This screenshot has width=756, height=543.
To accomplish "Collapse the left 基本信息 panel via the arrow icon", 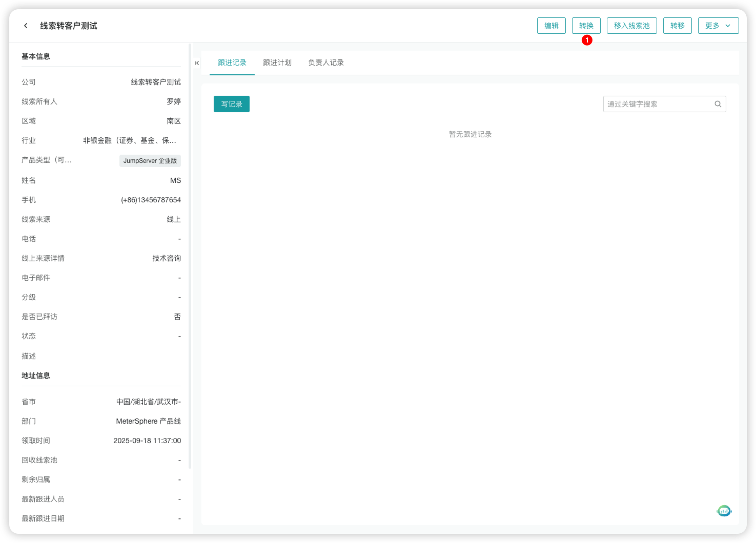I will (196, 62).
